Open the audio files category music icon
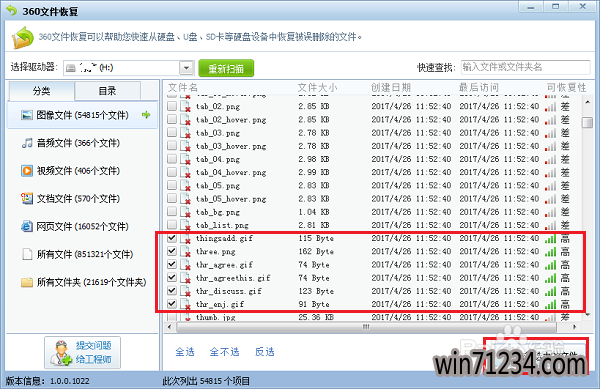The width and height of the screenshot is (600, 389). click(x=27, y=143)
